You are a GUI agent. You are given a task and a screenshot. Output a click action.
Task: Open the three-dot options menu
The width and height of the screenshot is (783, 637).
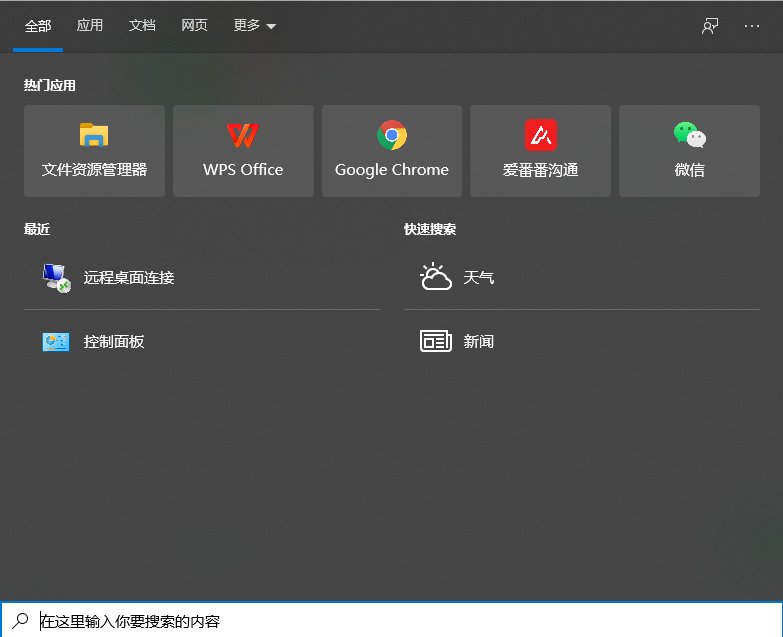[x=752, y=26]
